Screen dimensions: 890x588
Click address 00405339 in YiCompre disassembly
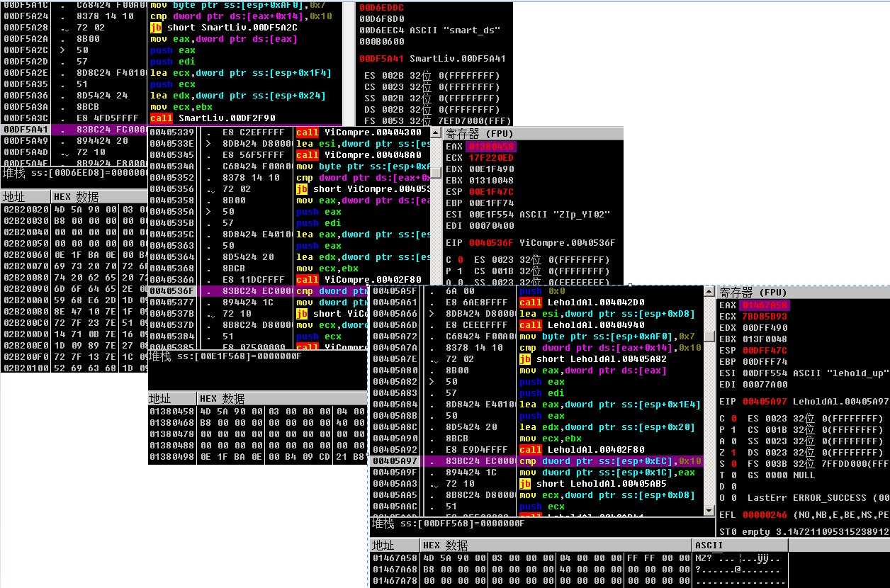(171, 132)
